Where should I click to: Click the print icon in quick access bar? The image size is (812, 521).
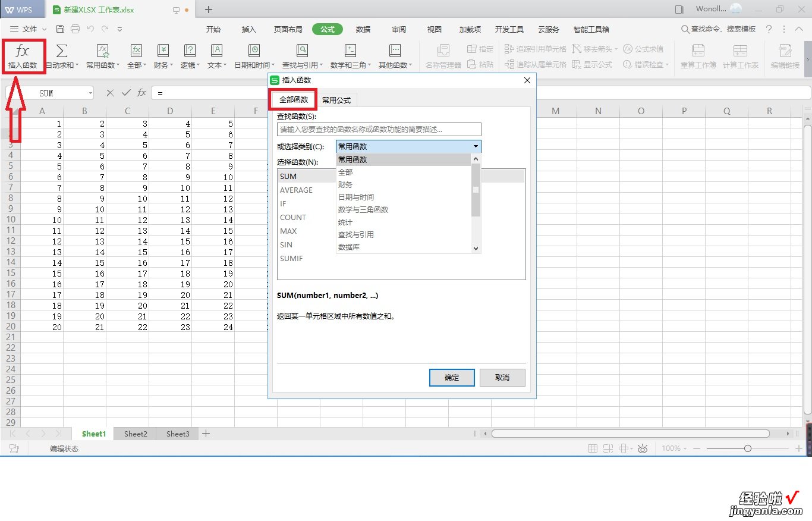click(75, 29)
